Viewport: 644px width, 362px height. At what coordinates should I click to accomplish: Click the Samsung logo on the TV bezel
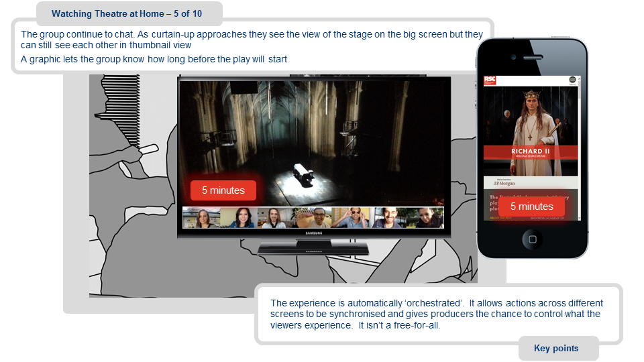coord(313,233)
